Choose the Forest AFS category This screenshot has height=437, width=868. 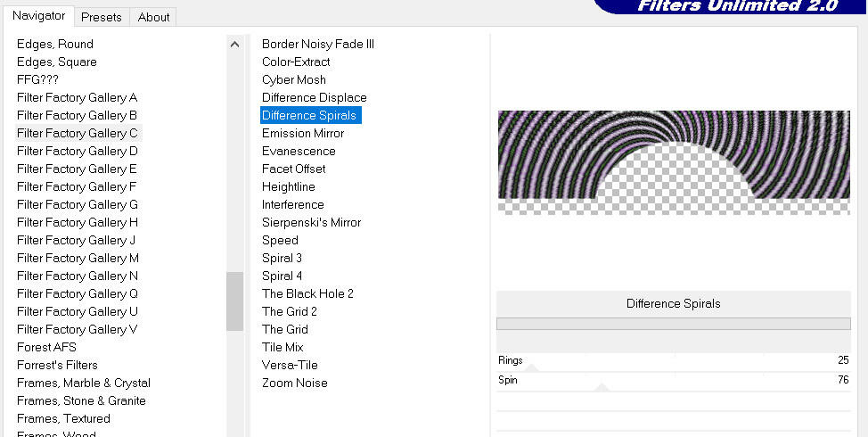coord(46,347)
